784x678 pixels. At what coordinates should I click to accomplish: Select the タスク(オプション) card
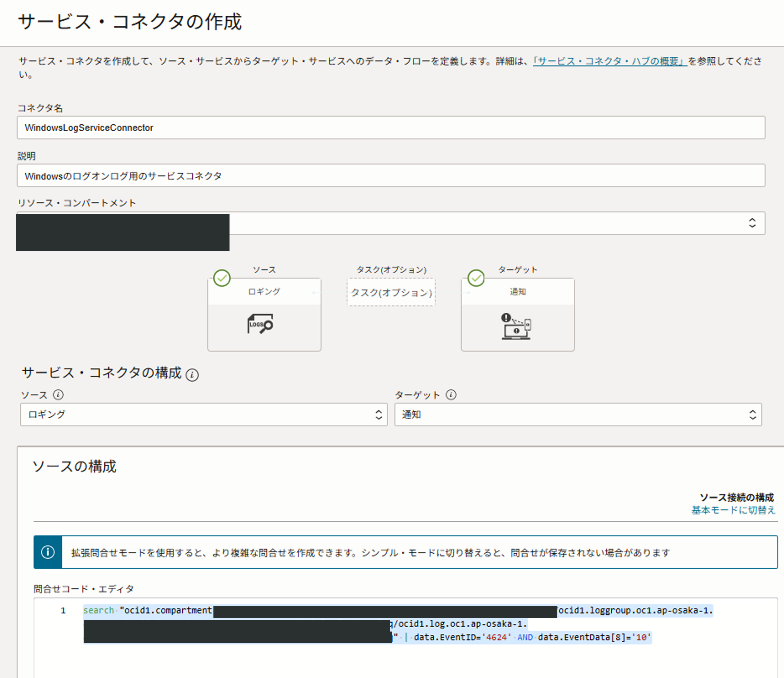click(391, 292)
